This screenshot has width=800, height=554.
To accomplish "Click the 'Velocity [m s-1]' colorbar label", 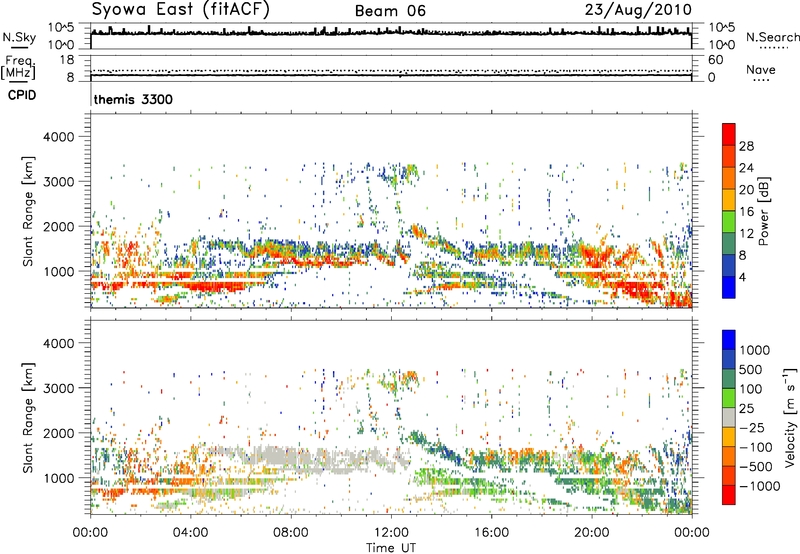I will (x=790, y=417).
